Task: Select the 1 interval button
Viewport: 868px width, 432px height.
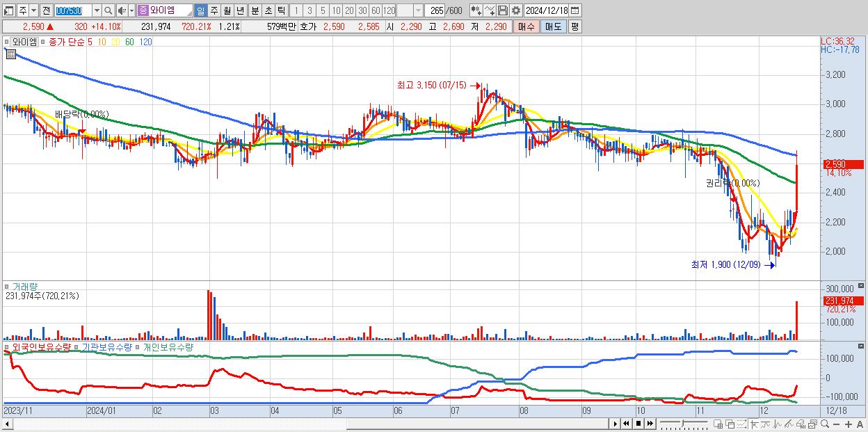Action: 296,10
